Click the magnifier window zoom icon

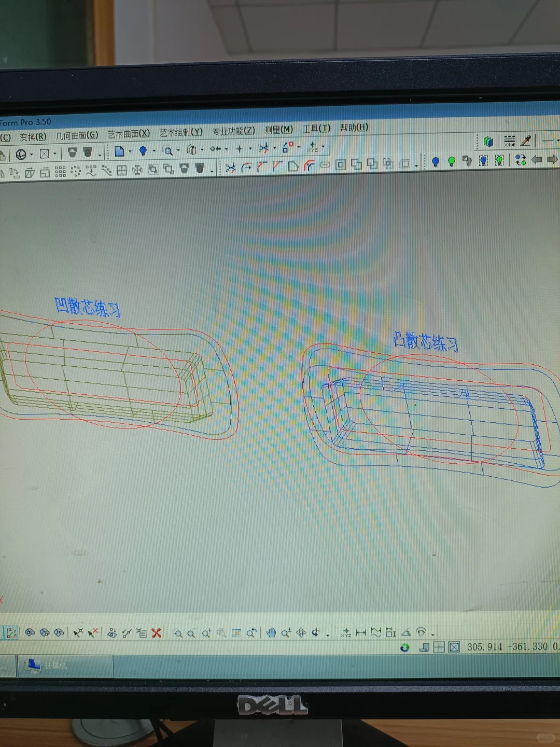click(x=168, y=150)
